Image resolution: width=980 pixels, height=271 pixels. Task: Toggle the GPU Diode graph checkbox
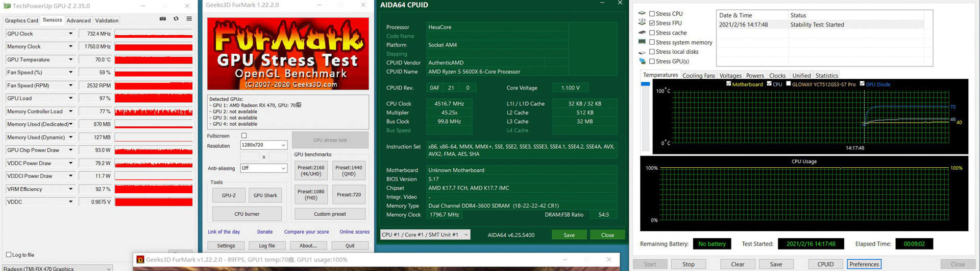862,84
